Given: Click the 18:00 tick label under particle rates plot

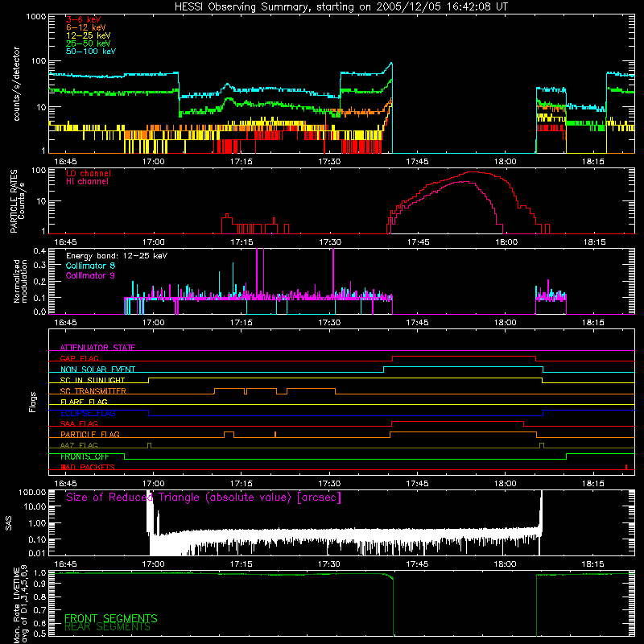Looking at the screenshot, I should 506,242.
